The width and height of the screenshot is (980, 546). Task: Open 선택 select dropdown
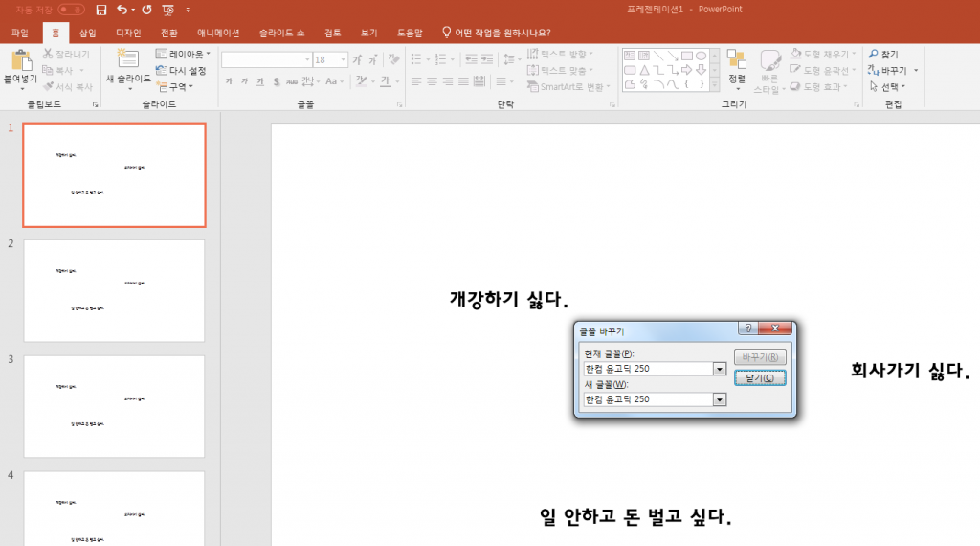pos(887,86)
